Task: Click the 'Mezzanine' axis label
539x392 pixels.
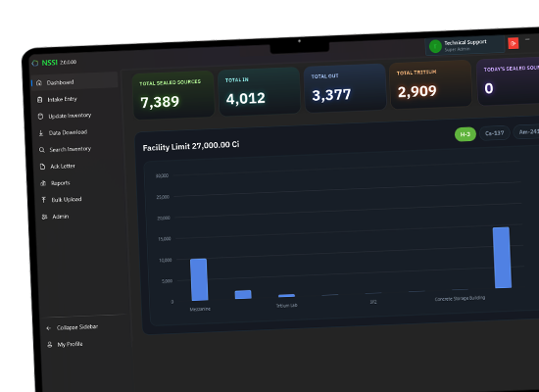Action: tap(200, 309)
